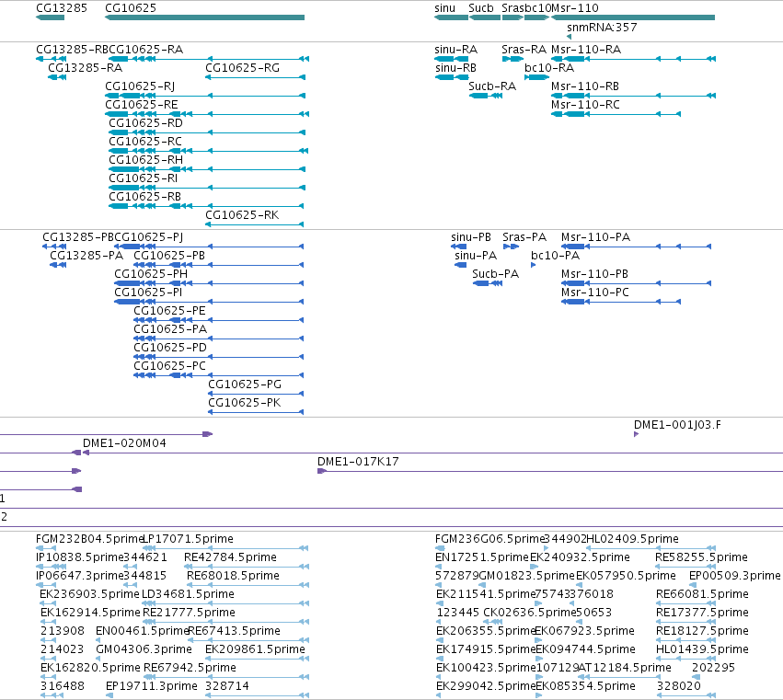Select EST LD34681.5prime
The width and height of the screenshot is (783, 700).
pos(225,603)
